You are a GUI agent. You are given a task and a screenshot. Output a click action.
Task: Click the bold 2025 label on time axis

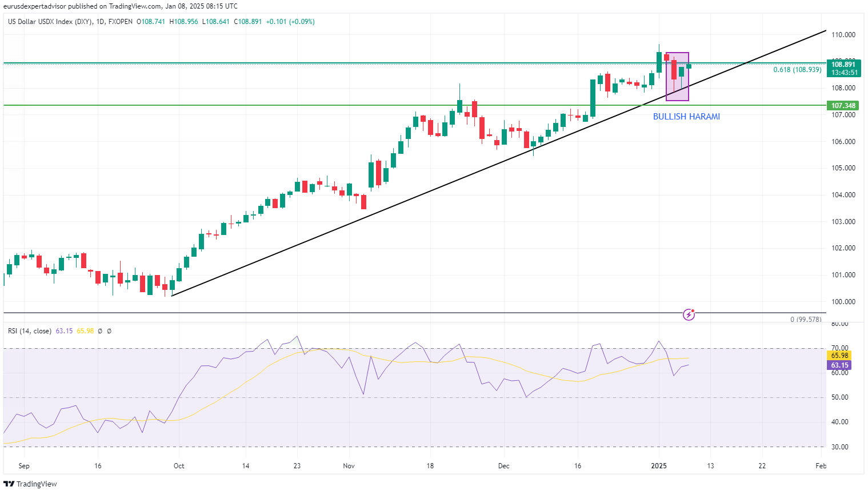(x=659, y=466)
